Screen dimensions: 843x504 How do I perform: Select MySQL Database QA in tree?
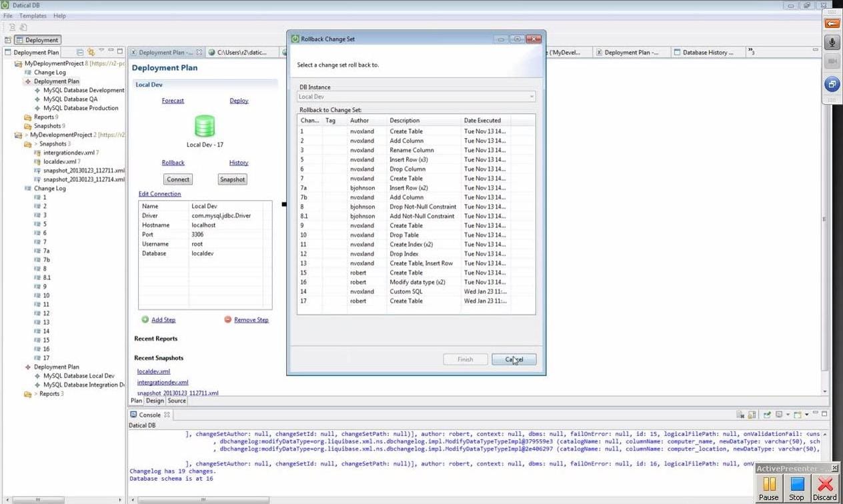70,99
